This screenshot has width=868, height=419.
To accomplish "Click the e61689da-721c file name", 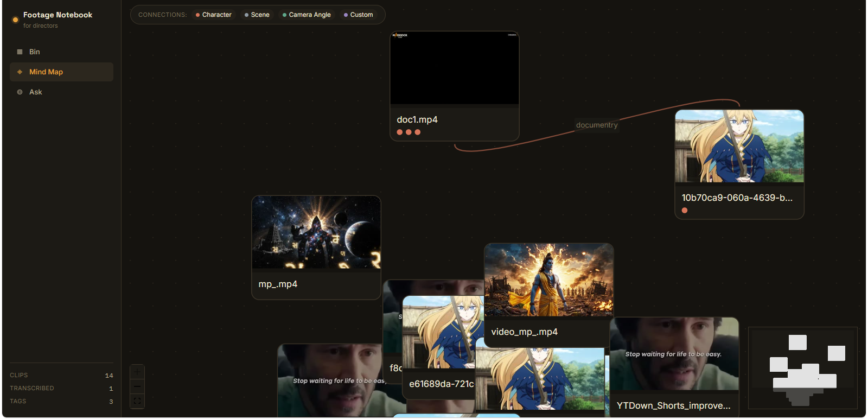I will pyautogui.click(x=442, y=384).
